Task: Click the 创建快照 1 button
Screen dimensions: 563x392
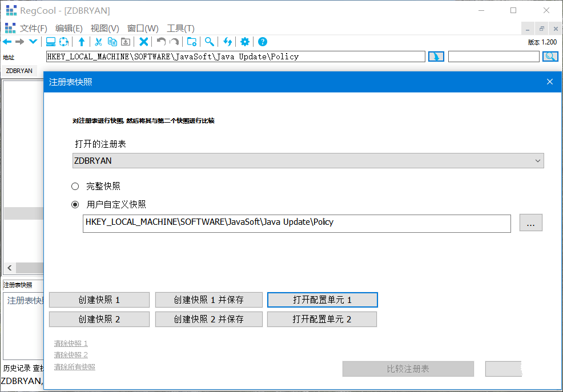Action: pos(99,300)
